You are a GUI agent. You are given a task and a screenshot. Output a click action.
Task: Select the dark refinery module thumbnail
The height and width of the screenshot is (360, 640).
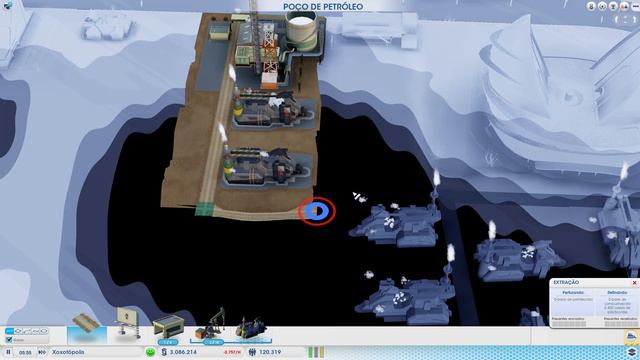pyautogui.click(x=251, y=327)
